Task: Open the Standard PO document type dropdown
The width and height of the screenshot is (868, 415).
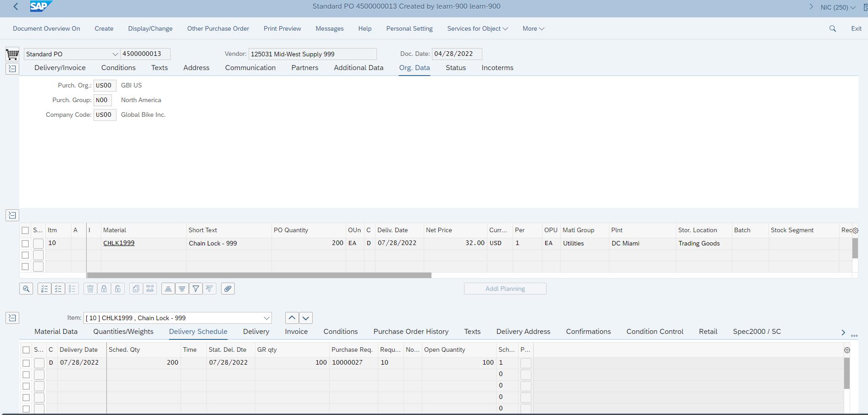Action: tap(115, 54)
